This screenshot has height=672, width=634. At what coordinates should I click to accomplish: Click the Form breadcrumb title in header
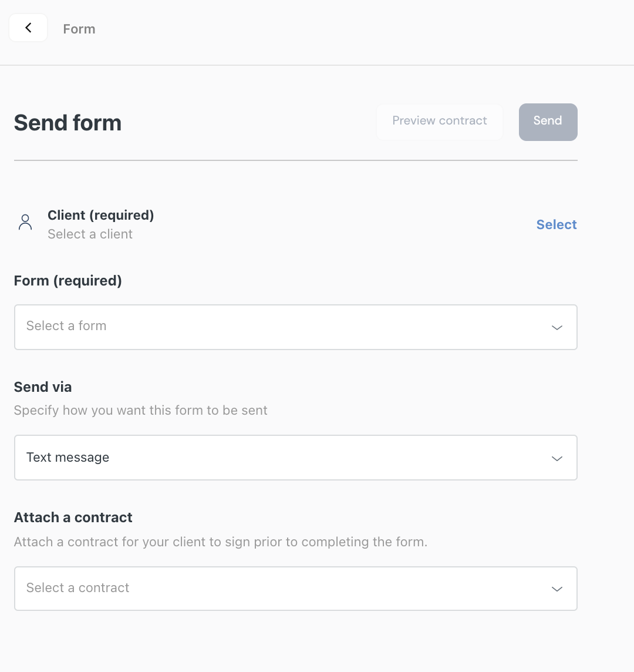79,29
